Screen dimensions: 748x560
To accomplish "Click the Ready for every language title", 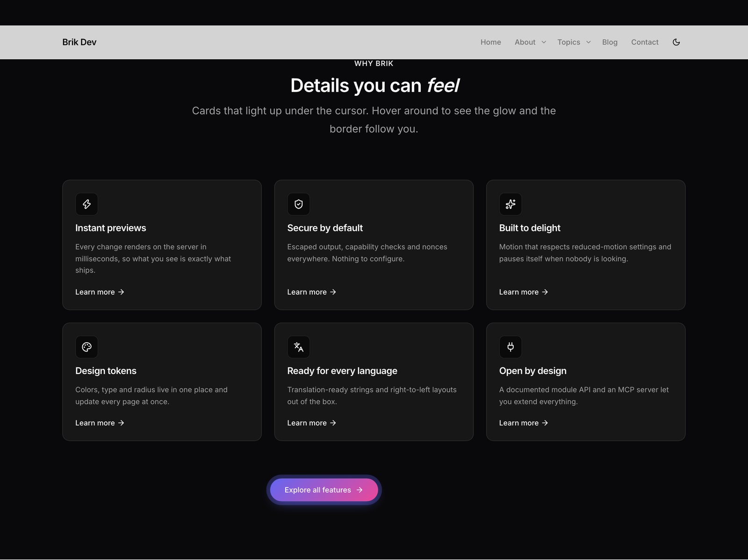I will pyautogui.click(x=342, y=371).
